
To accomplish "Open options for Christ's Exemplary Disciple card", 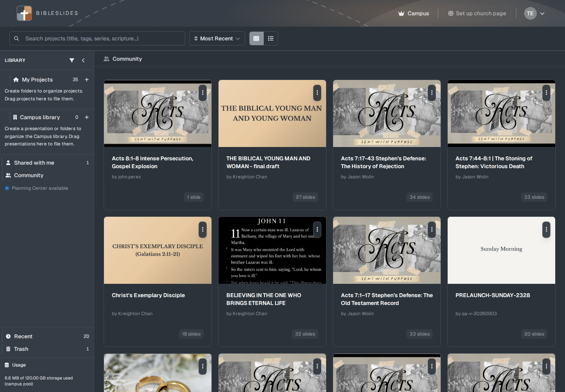I will click(x=202, y=230).
